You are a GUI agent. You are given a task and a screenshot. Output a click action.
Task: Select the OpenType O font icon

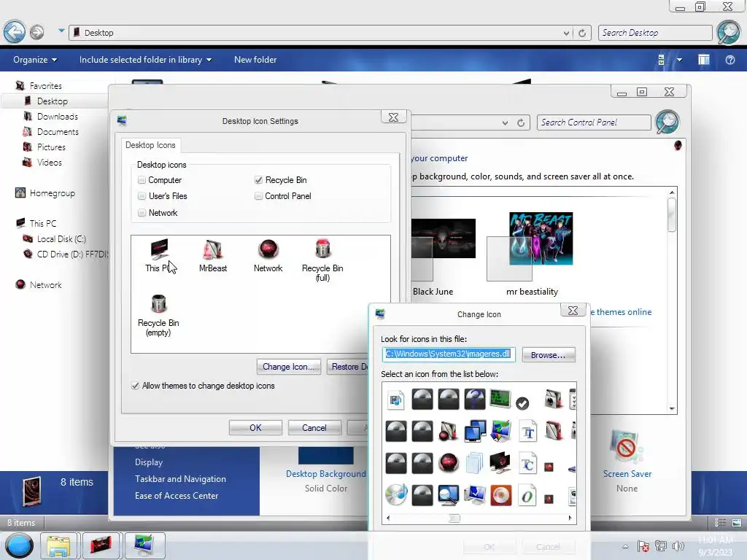pos(527,495)
